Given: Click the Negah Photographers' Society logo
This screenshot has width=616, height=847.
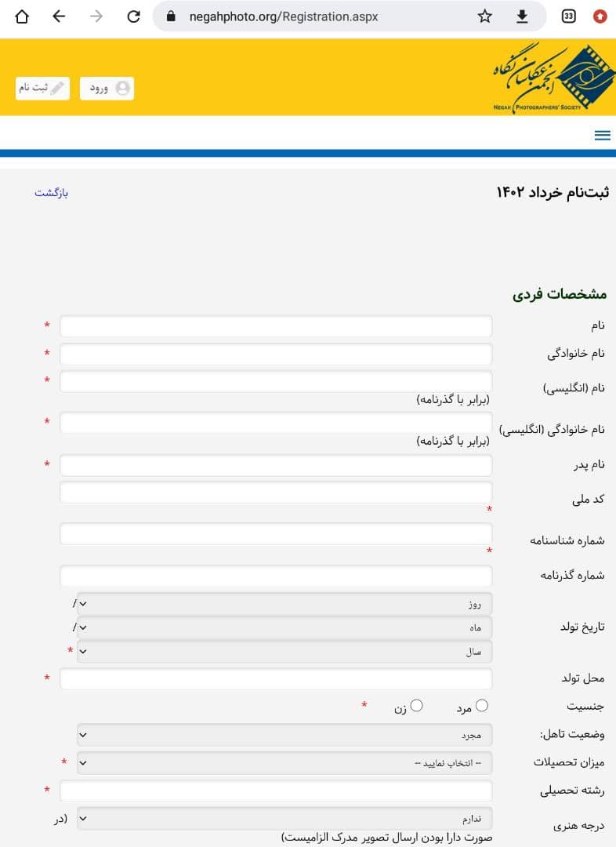Looking at the screenshot, I should click(554, 77).
